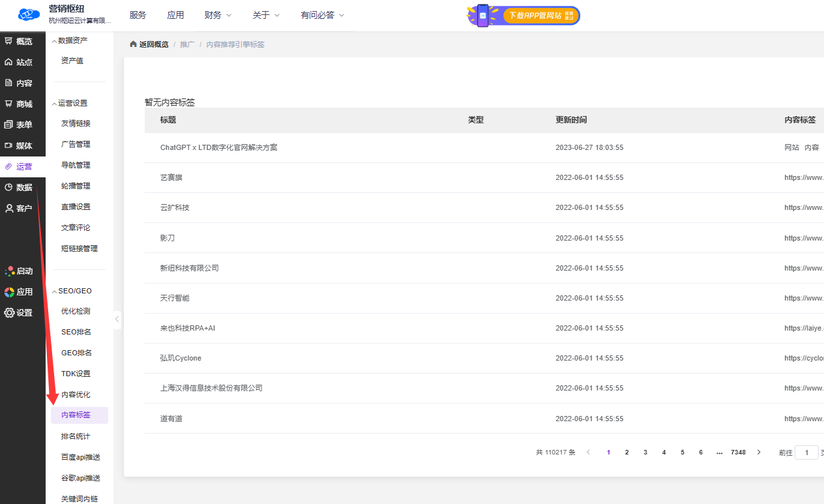
Task: Click the 概览 overview sidebar icon
Action: (8, 41)
